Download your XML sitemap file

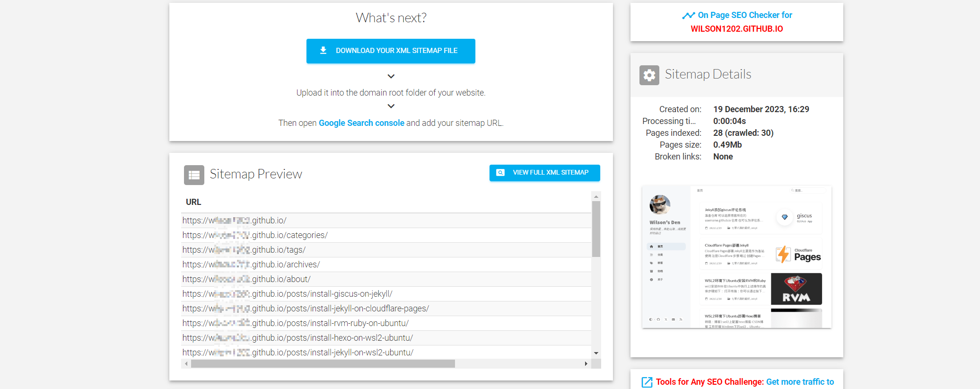click(391, 51)
